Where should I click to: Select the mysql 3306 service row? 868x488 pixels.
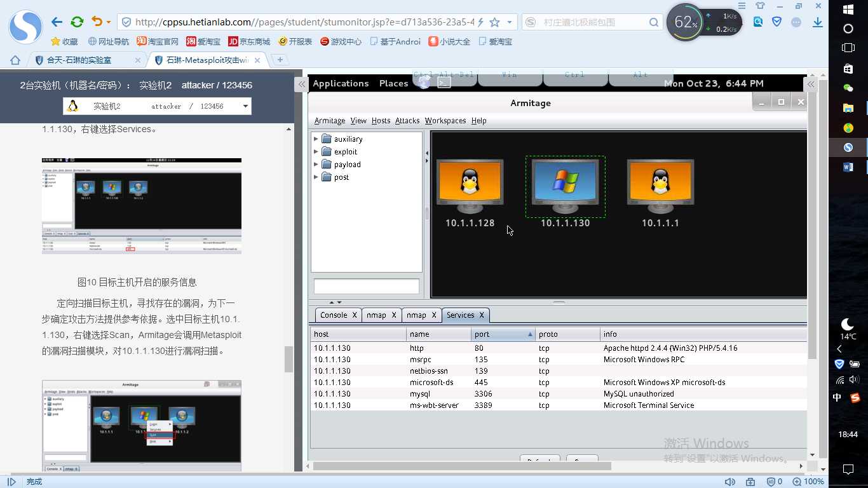point(559,393)
